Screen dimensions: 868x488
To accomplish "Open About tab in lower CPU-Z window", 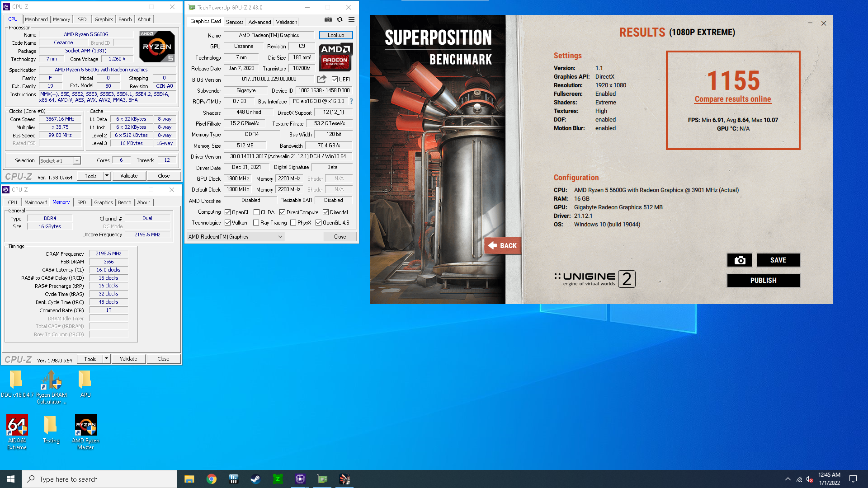I will (x=143, y=202).
